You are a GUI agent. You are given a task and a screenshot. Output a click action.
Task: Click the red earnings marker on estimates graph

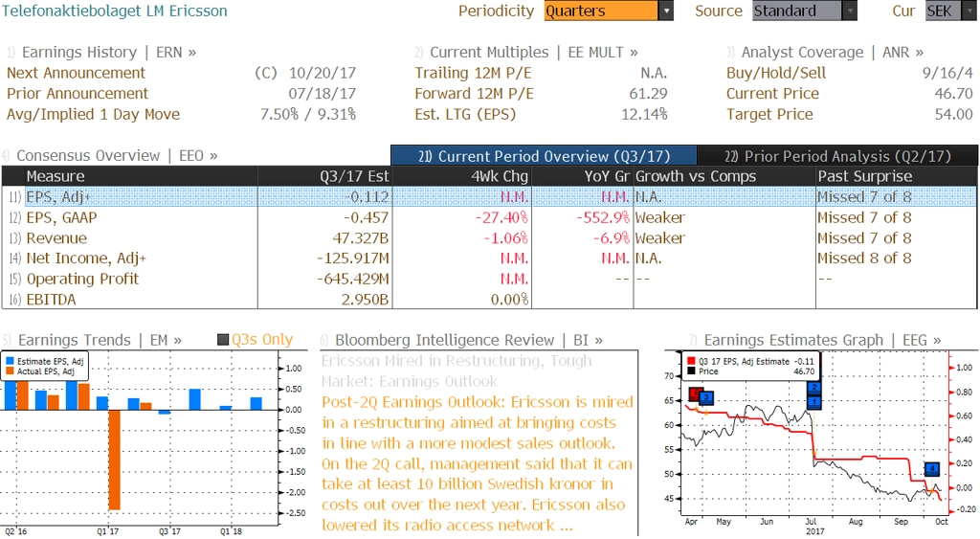[x=695, y=393]
